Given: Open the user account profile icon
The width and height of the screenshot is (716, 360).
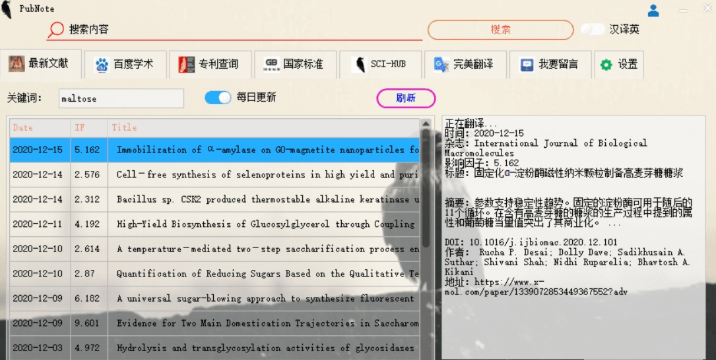Looking at the screenshot, I should [653, 10].
